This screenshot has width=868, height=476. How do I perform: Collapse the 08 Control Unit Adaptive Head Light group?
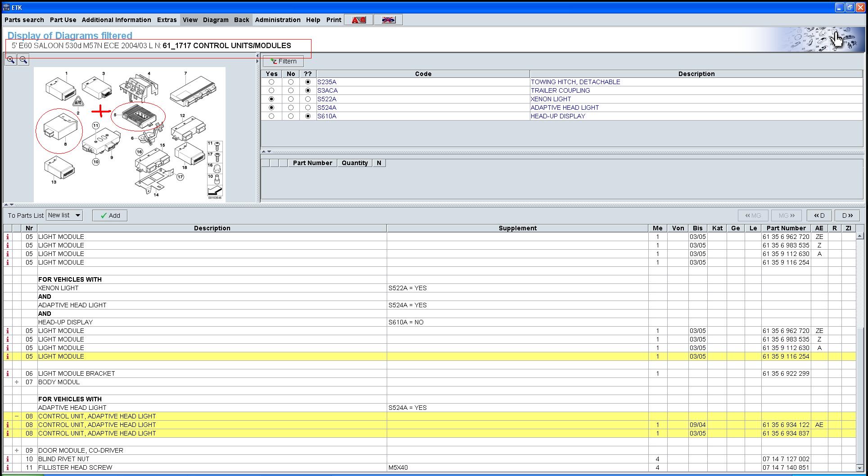(17, 416)
